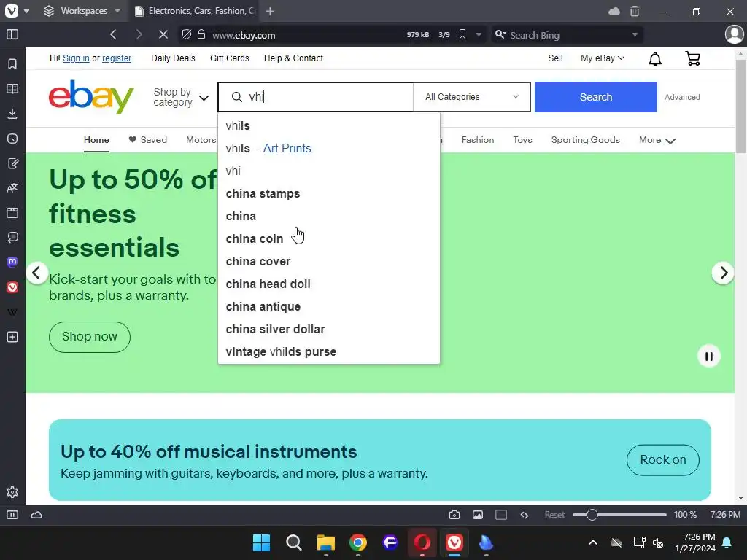Open the Window panel in the sidebar

(12, 212)
